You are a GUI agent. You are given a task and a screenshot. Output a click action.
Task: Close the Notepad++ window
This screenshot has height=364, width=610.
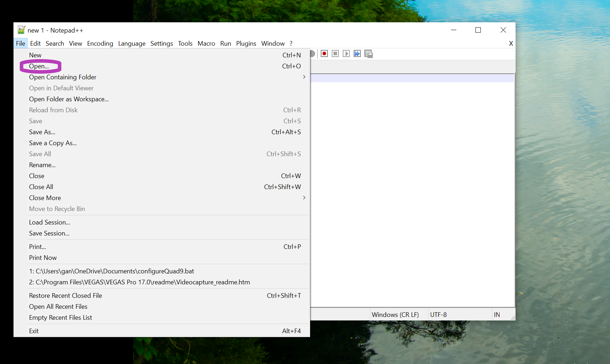(x=503, y=30)
